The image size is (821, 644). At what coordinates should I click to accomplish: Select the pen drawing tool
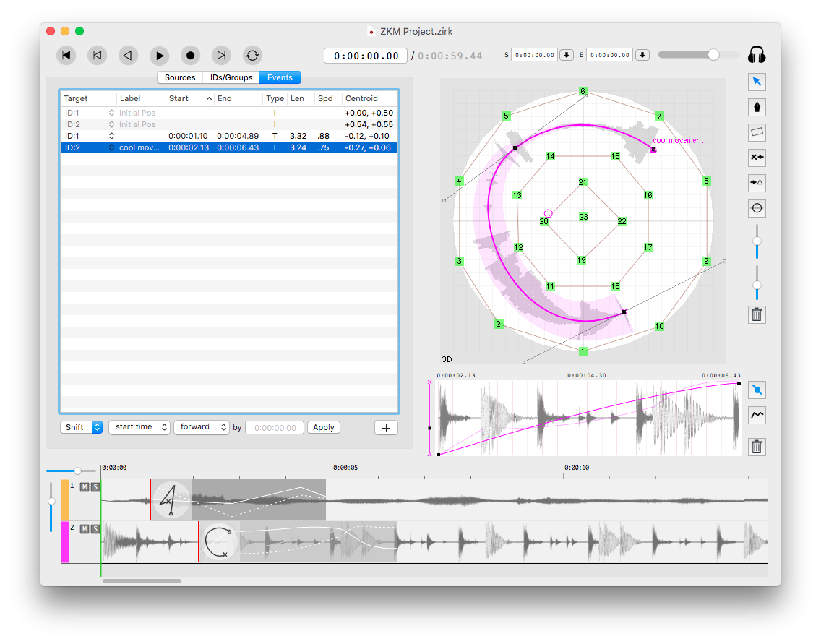(x=757, y=107)
